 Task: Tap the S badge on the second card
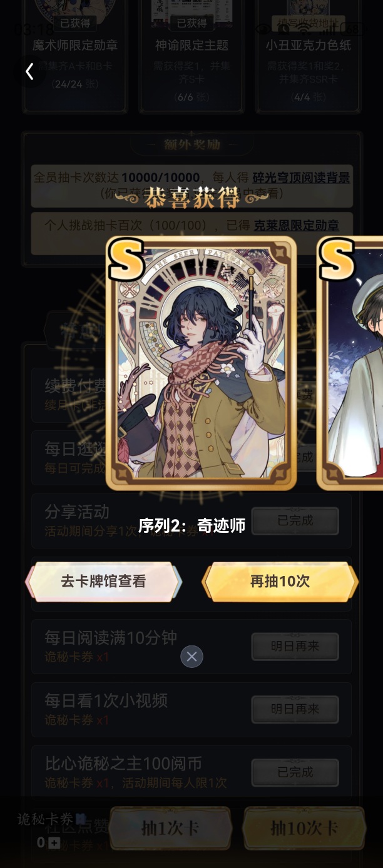click(x=337, y=259)
